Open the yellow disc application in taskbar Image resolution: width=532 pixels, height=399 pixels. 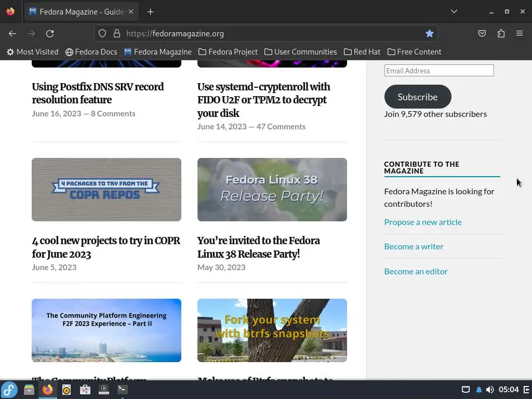[66, 390]
